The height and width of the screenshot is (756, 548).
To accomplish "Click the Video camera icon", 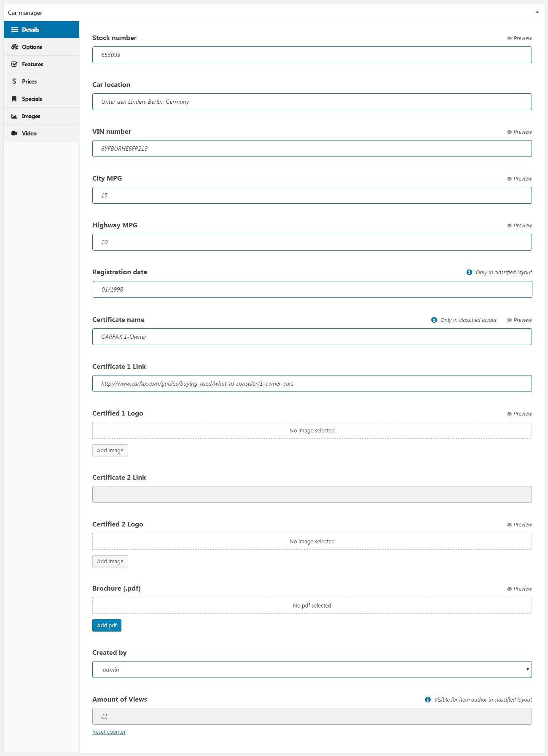I will pos(14,133).
